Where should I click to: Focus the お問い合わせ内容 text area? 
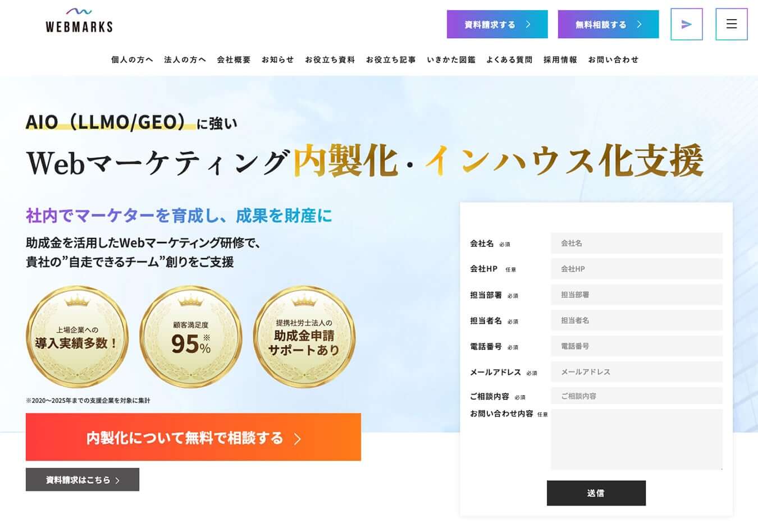tap(636, 439)
